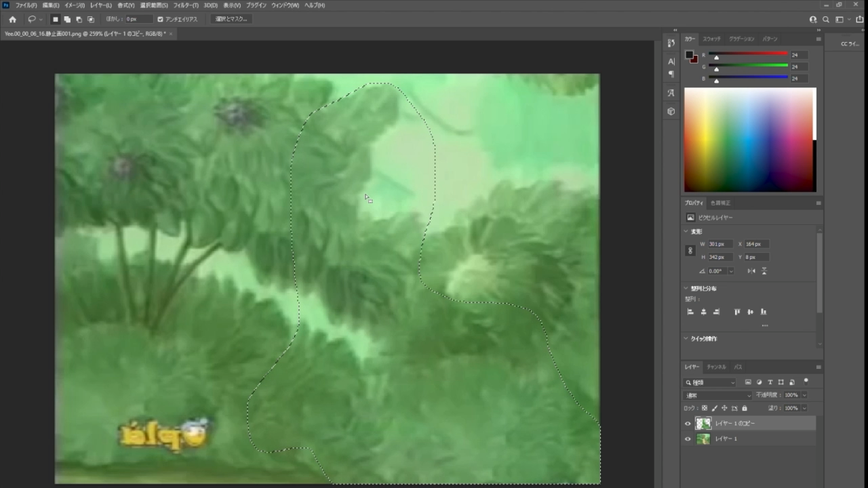Switch to the パターン tab

770,39
